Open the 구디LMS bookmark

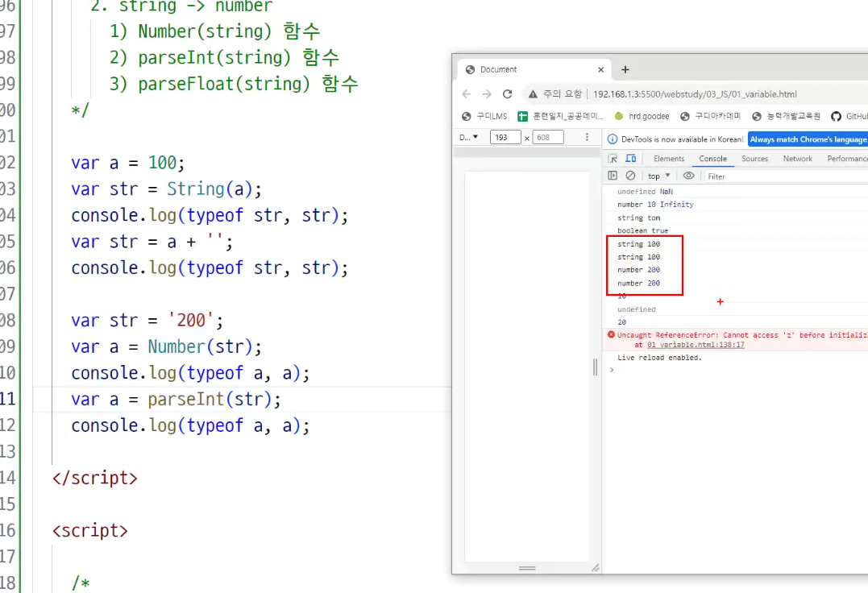484,116
